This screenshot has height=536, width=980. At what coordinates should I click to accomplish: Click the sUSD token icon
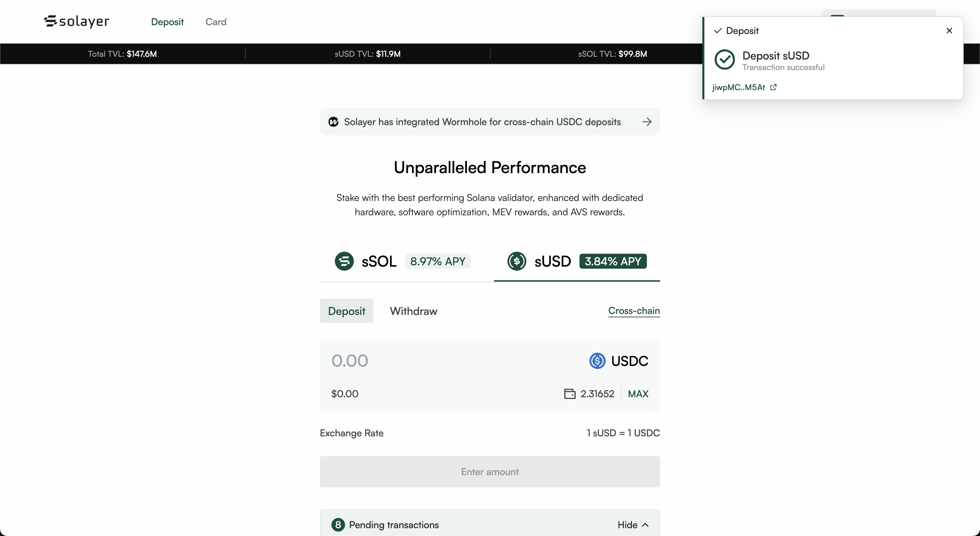pos(516,261)
